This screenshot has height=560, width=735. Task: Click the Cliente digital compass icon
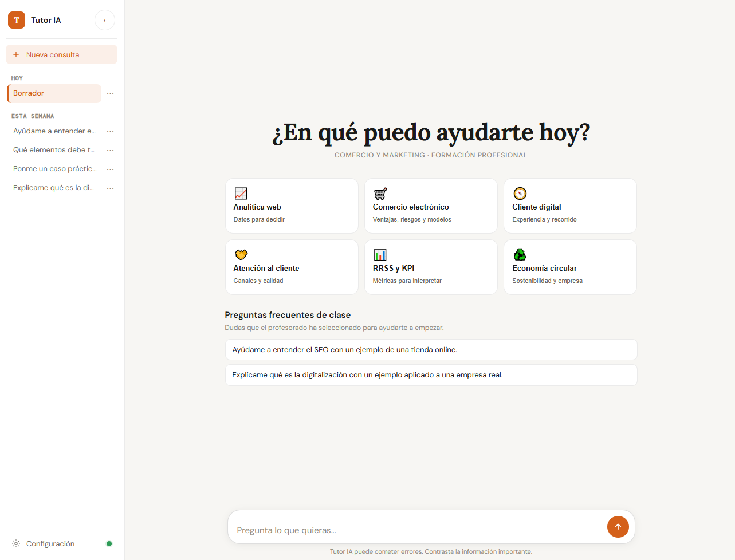520,194
